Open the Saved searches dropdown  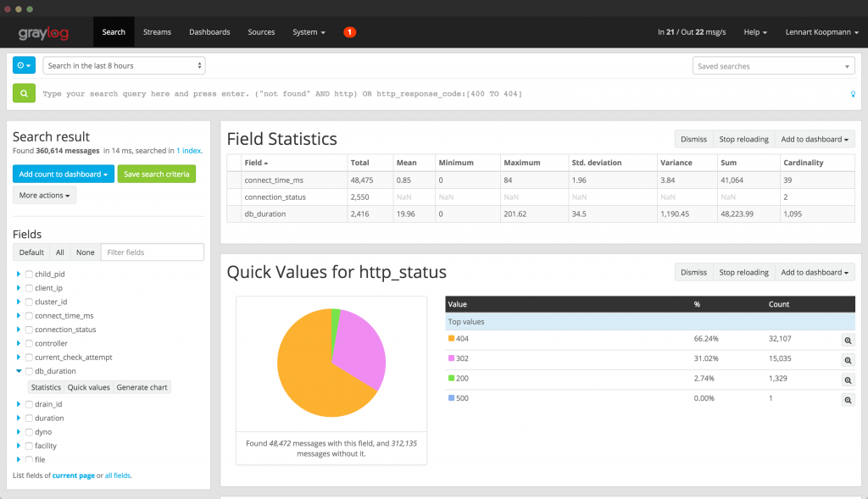point(774,66)
